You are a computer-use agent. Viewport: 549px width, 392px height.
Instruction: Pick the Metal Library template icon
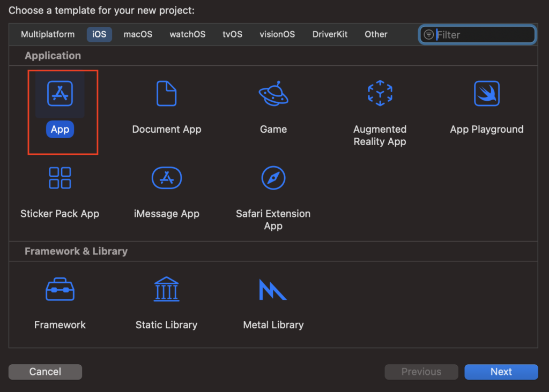[273, 290]
